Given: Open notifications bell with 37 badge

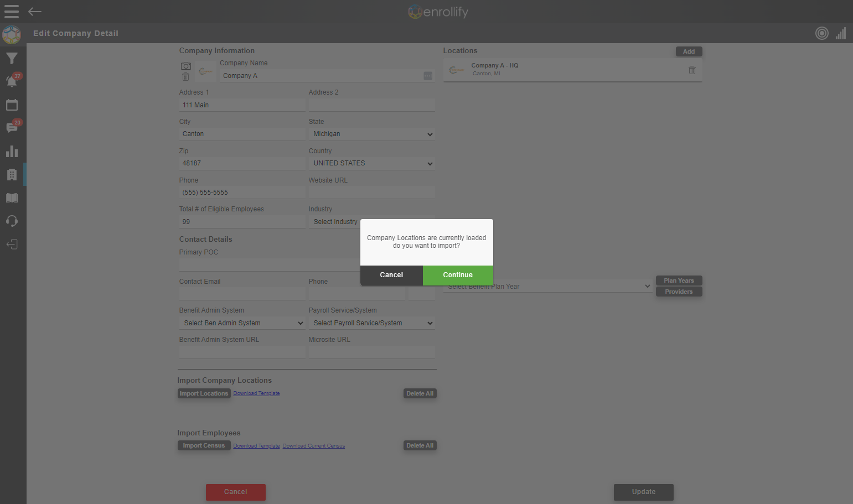Looking at the screenshot, I should (x=12, y=81).
